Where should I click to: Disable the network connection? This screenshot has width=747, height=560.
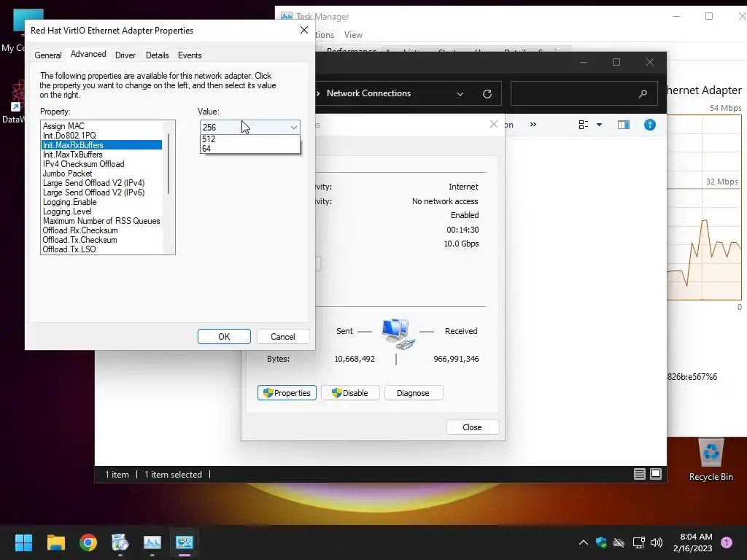350,393
